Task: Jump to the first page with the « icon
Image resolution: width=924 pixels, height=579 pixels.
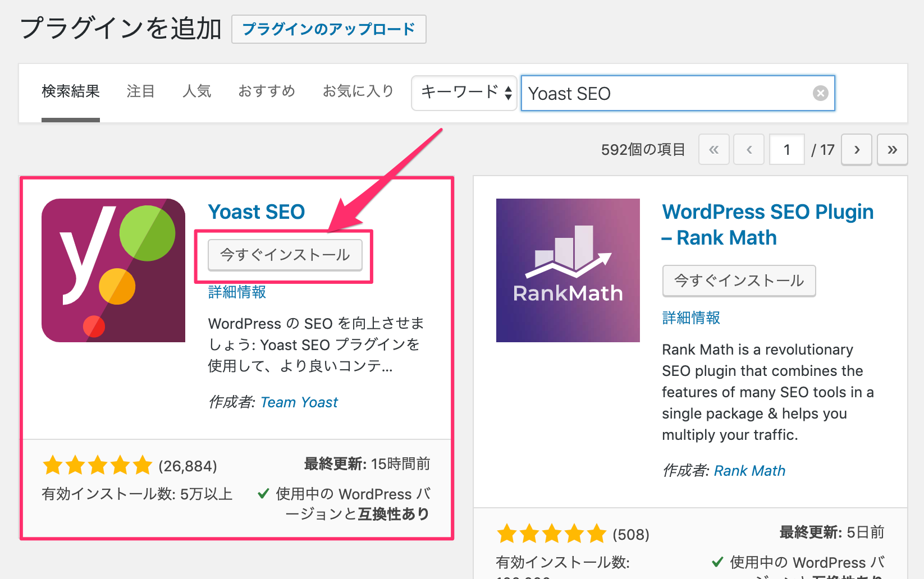Action: click(x=713, y=149)
